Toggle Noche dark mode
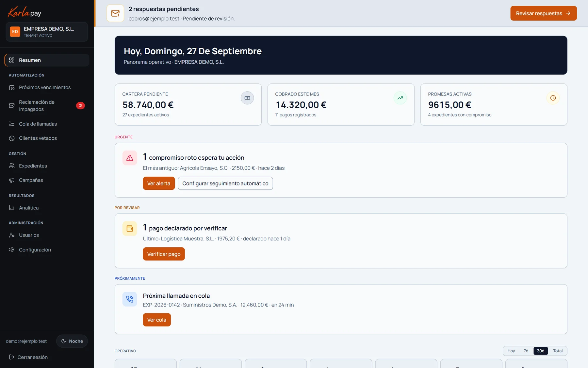 tap(72, 341)
